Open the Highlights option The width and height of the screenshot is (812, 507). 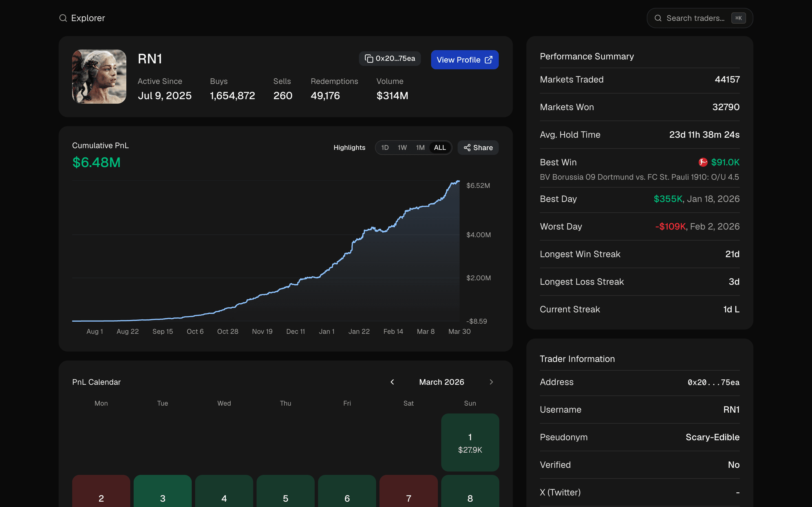[x=349, y=147]
